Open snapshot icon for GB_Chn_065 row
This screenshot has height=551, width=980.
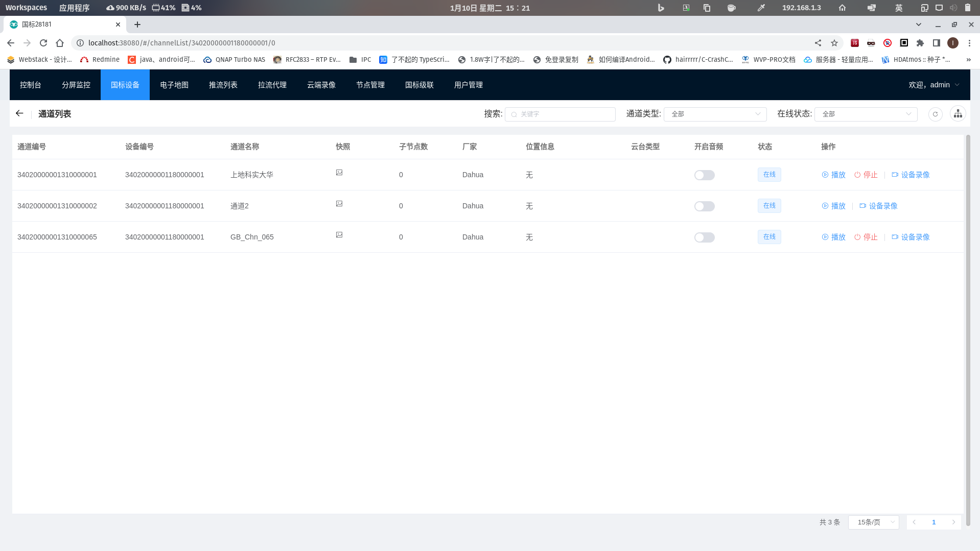(x=339, y=235)
